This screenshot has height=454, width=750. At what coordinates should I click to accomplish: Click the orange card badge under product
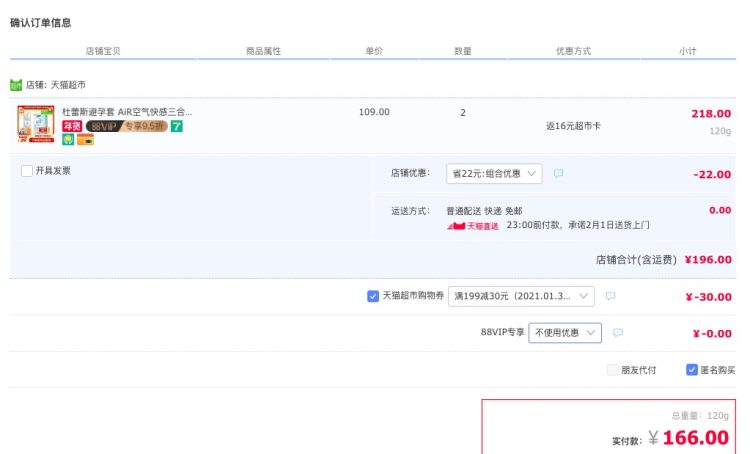click(x=85, y=139)
